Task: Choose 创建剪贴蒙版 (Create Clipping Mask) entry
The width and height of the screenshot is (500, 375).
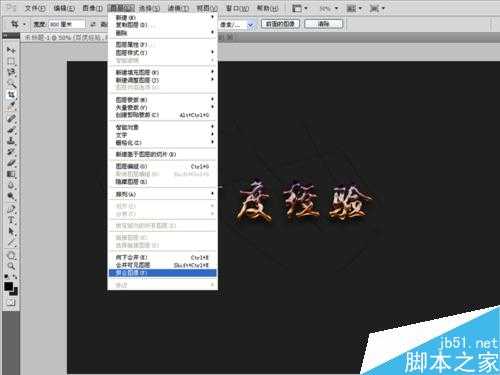Action: coord(163,115)
